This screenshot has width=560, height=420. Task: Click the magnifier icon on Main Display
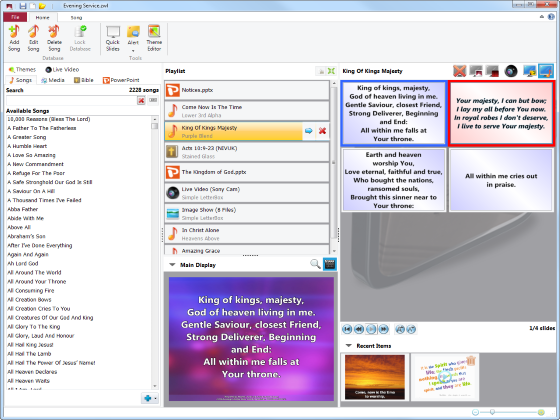[315, 264]
